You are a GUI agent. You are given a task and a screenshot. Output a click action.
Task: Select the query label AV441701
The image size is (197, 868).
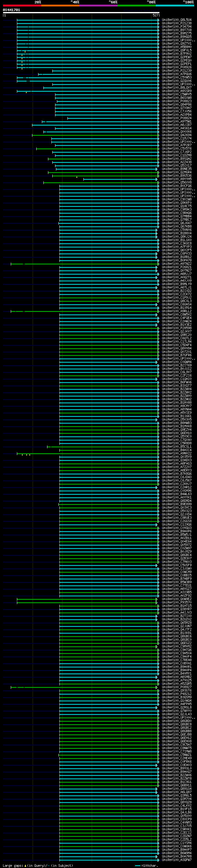click(x=11, y=10)
